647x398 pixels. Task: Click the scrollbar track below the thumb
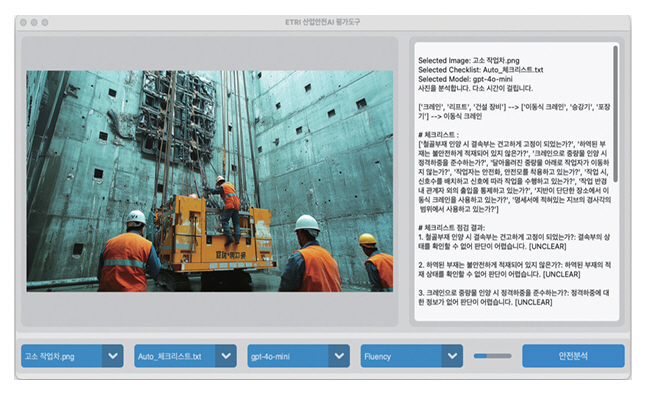coord(615,250)
